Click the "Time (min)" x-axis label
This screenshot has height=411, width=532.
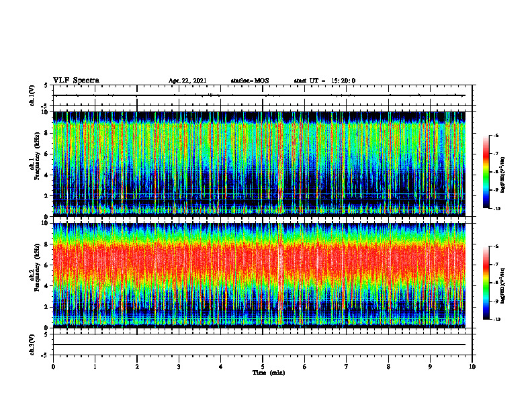click(269, 373)
